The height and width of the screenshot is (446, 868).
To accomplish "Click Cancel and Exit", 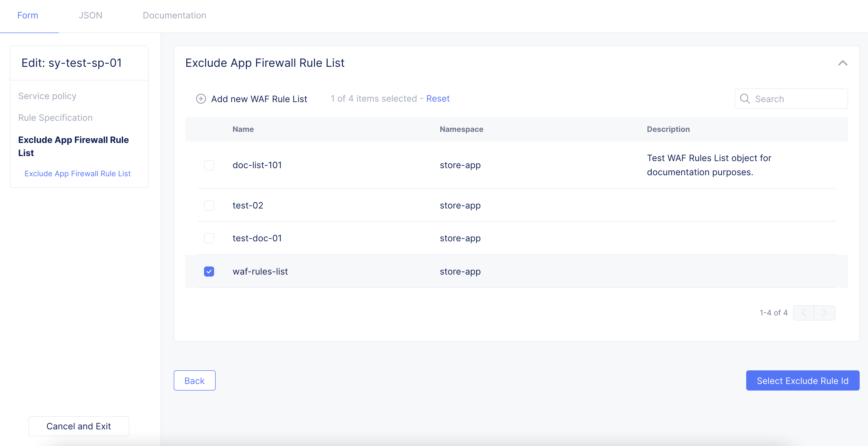I will 78,426.
